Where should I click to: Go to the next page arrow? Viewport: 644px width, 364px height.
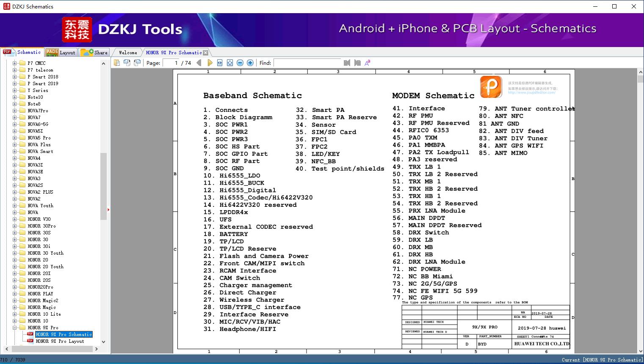[210, 63]
